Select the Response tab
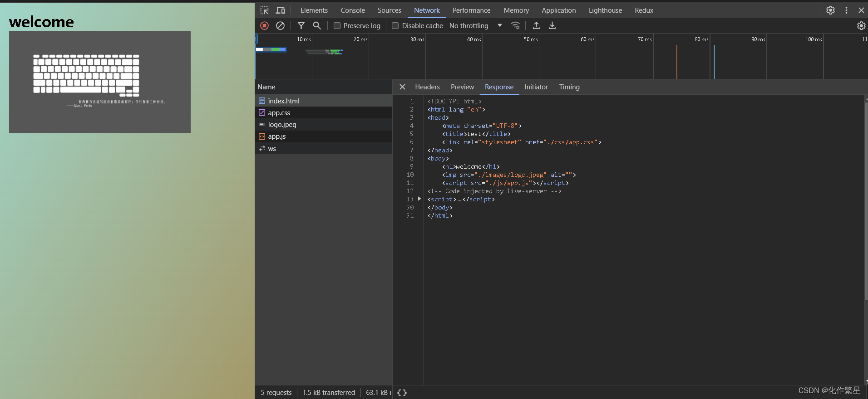 499,87
